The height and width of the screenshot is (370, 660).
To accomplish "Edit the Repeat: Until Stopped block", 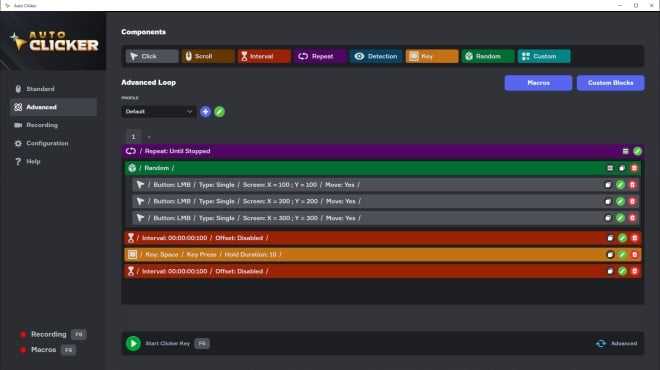I will 637,151.
